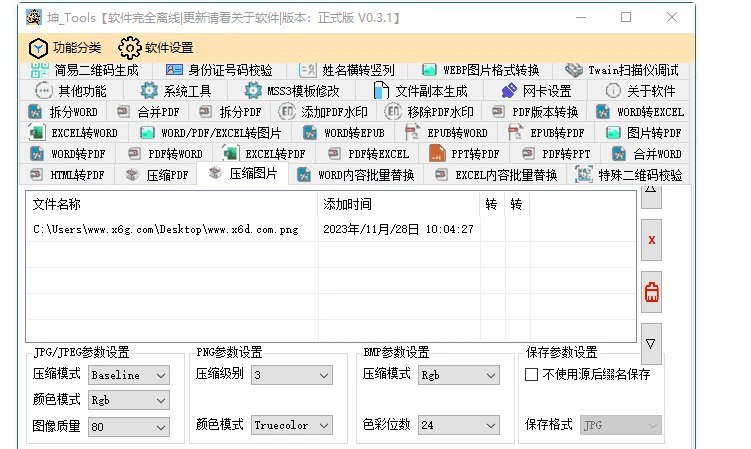This screenshot has height=449, width=751.
Task: Open the 网卡设置 network card icon
Action: coord(509,91)
